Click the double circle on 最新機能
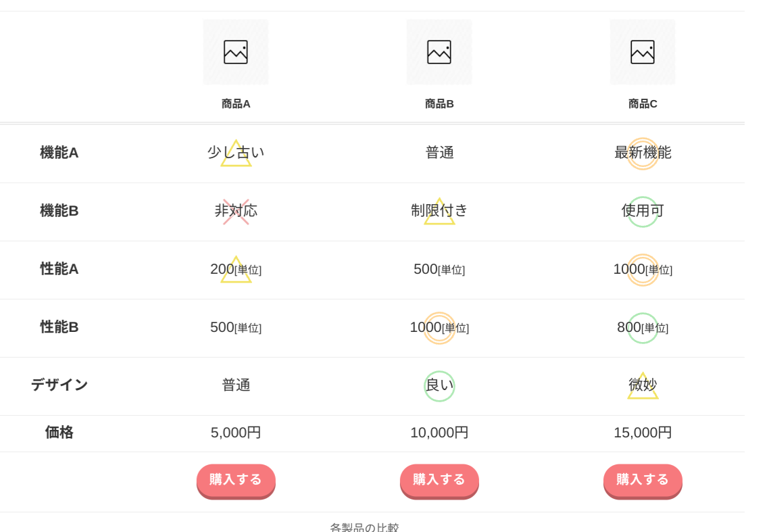767x532 pixels. point(643,153)
